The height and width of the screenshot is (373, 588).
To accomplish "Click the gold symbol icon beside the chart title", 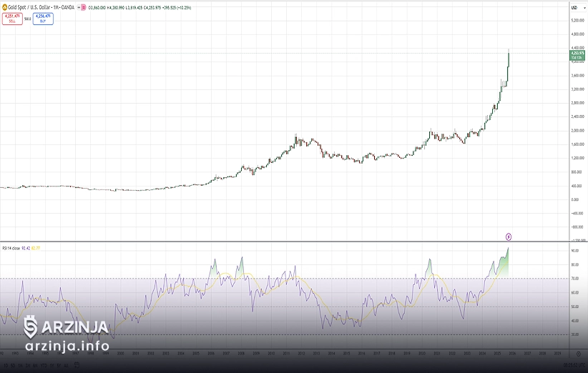I will (3, 7).
